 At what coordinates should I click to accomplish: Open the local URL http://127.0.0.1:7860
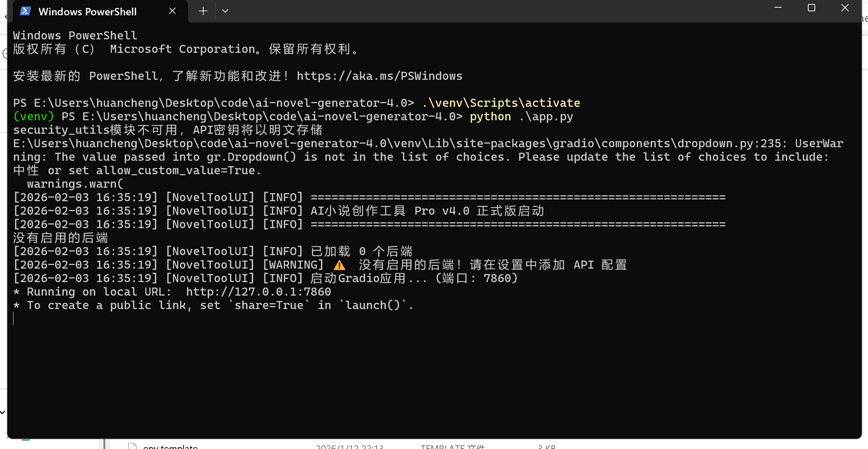click(x=258, y=292)
